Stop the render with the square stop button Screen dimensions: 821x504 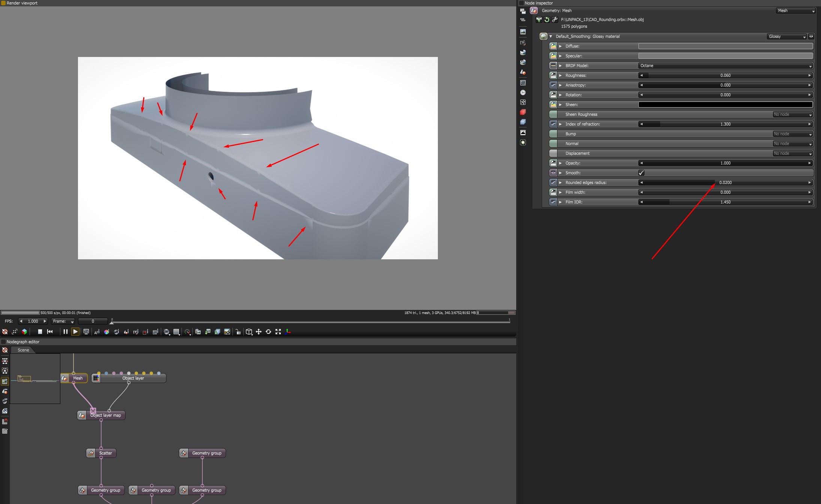tap(40, 332)
